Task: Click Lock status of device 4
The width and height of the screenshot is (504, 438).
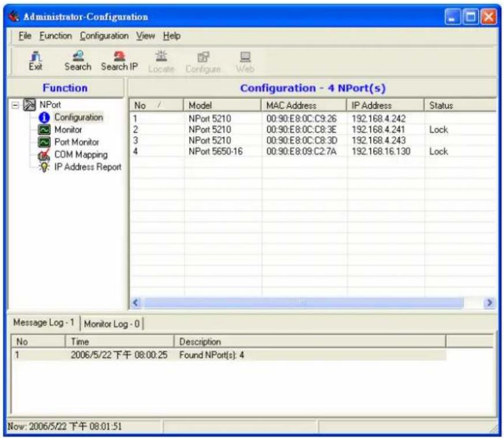Action: (x=438, y=151)
